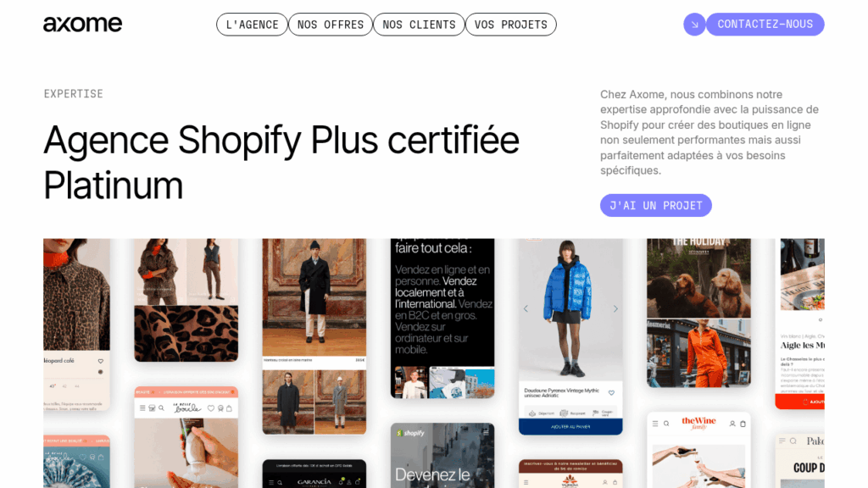
Task: Open the L'AGENCE menu
Action: (252, 25)
